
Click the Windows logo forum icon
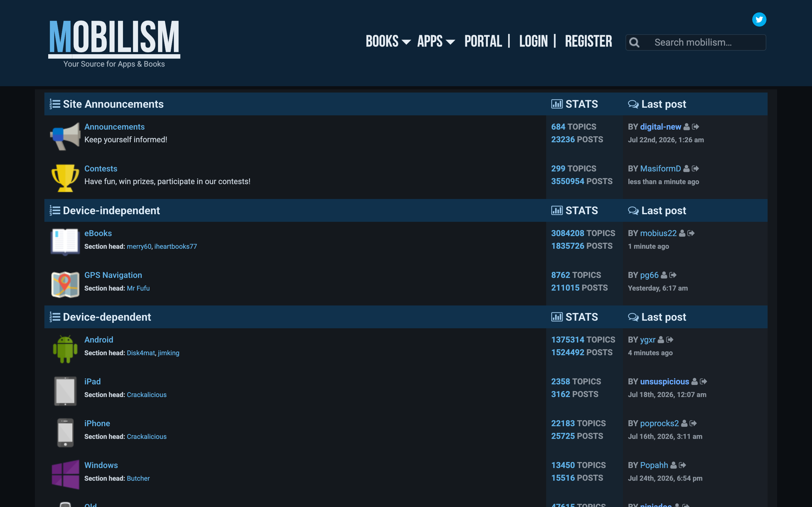tap(65, 474)
